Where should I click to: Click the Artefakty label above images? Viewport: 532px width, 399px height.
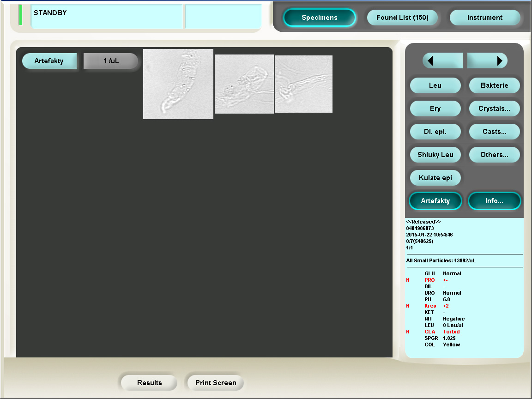pos(49,61)
